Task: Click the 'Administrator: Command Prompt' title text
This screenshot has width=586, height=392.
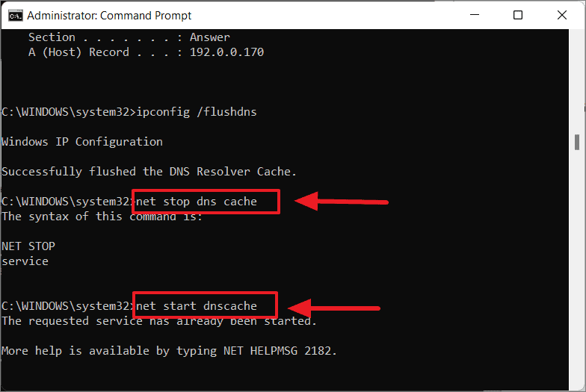Action: click(x=109, y=15)
